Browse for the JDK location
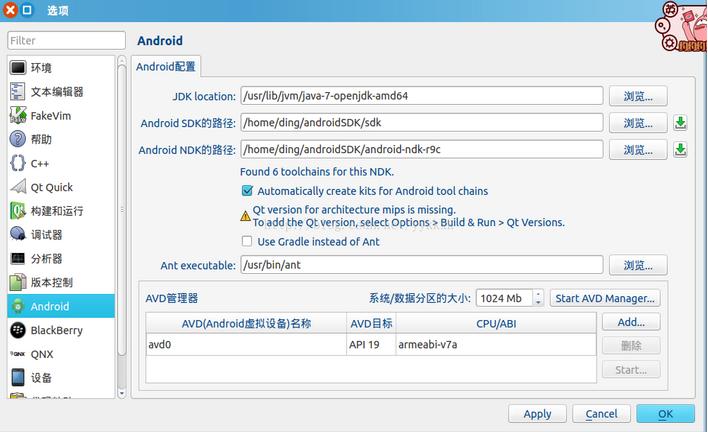Viewport: 708px width, 432px height. (x=638, y=96)
